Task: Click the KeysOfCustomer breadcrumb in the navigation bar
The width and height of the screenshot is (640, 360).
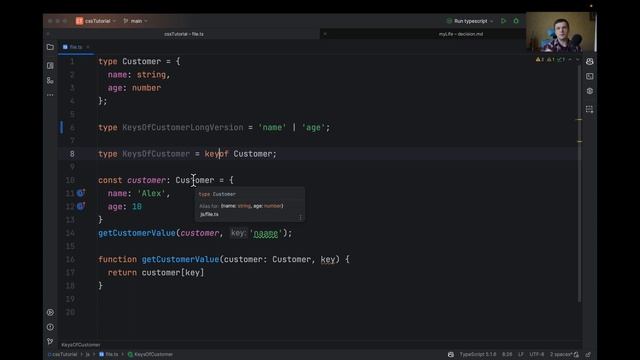Action: (x=150, y=354)
